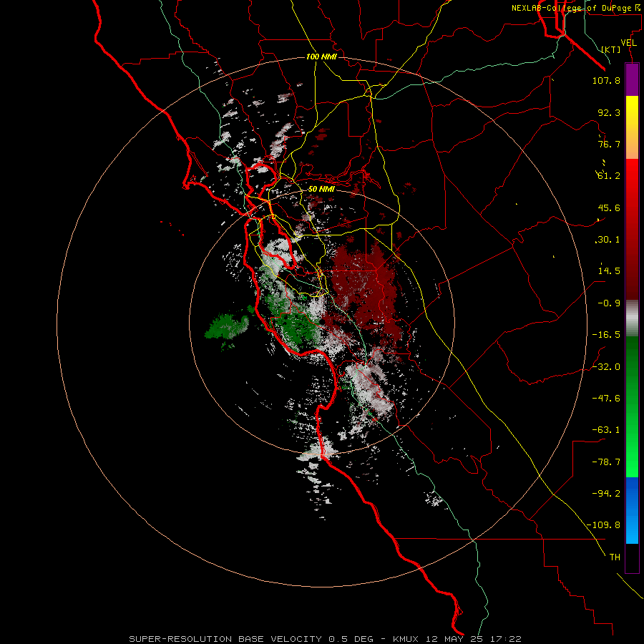
Task: Click the 100 NMI range ring label
Action: [321, 57]
